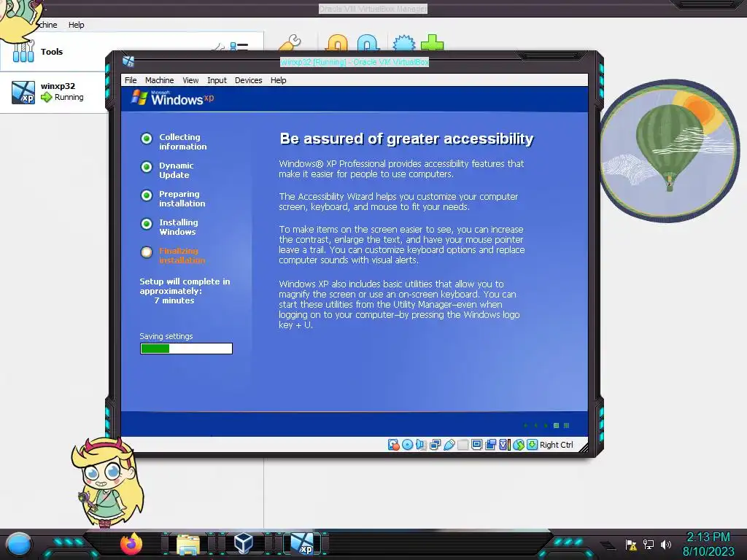The height and width of the screenshot is (560, 747).
Task: Click the Action Center flag tray icon
Action: point(631,544)
